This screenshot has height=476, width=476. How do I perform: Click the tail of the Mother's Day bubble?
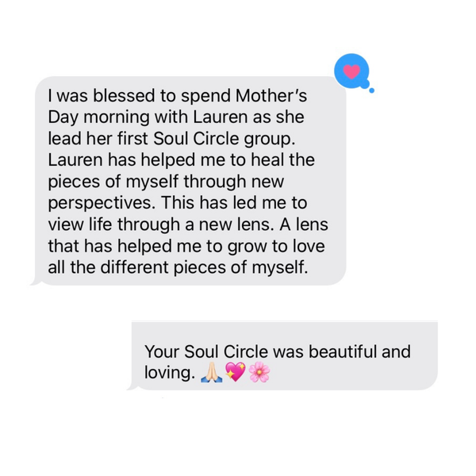click(36, 282)
